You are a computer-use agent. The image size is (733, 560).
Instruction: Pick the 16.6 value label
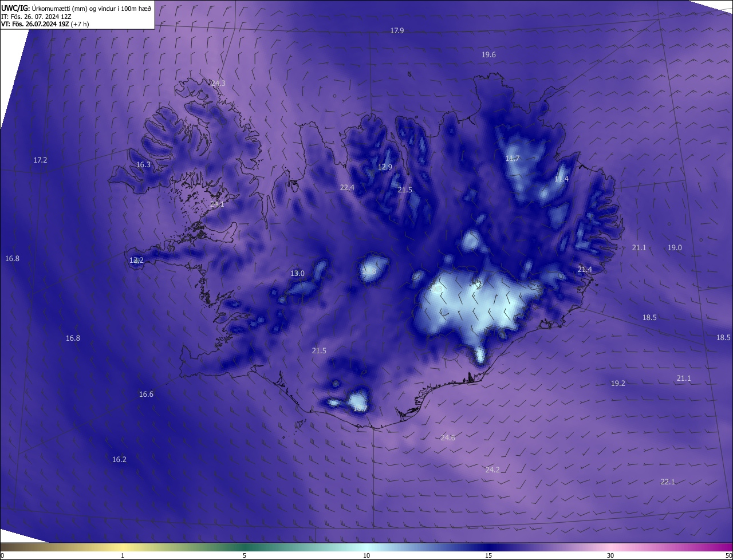click(x=146, y=394)
